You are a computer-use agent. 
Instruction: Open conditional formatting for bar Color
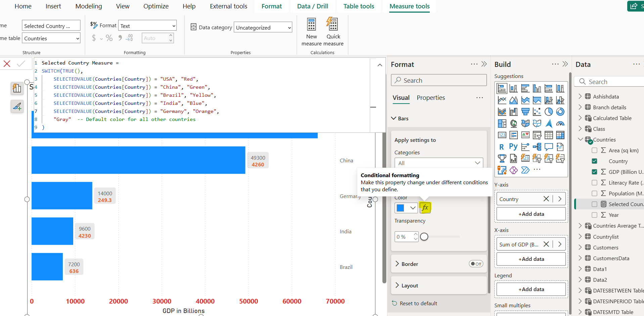click(425, 207)
